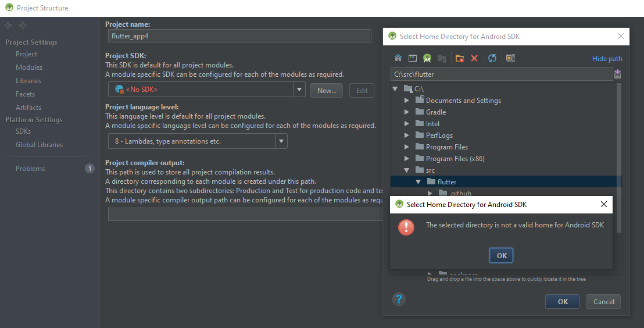Open the Project SDK dropdown
The height and width of the screenshot is (328, 644).
point(299,90)
